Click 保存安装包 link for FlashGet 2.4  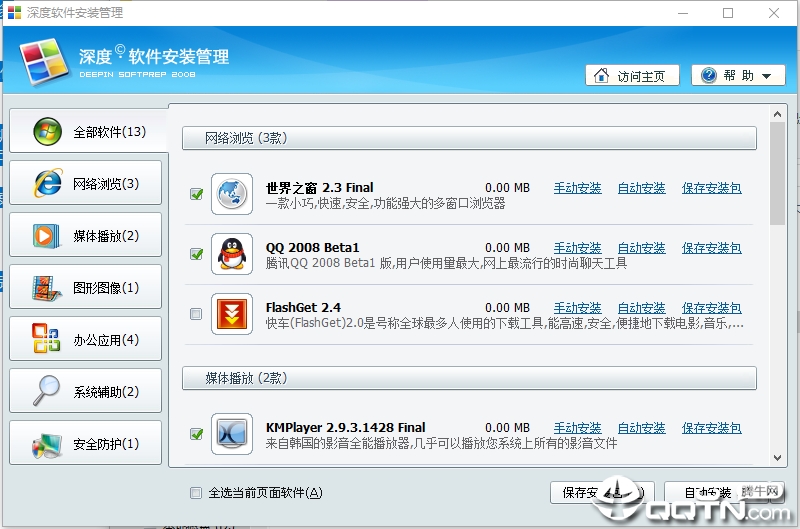(712, 308)
